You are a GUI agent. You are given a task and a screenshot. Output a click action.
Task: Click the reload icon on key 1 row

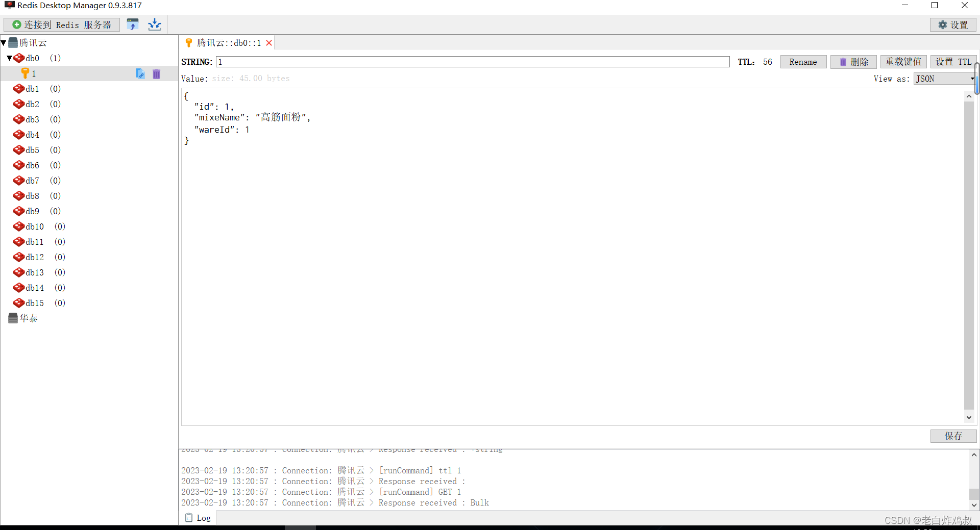coord(140,73)
